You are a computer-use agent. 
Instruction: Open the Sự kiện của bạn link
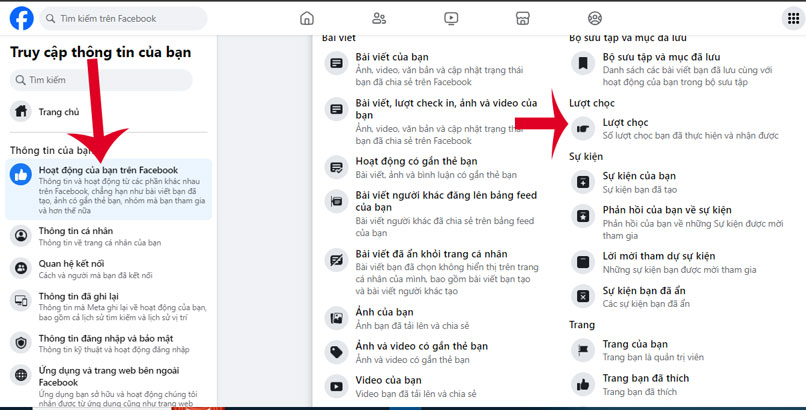pos(639,176)
